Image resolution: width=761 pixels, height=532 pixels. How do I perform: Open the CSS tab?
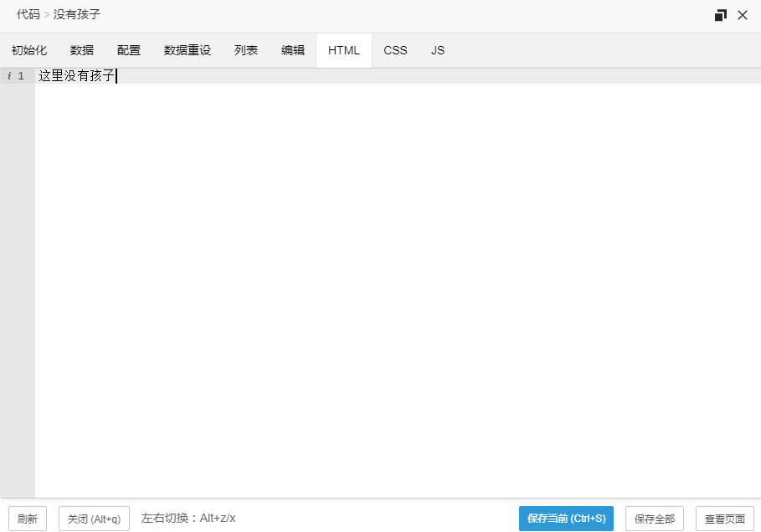[x=395, y=50]
